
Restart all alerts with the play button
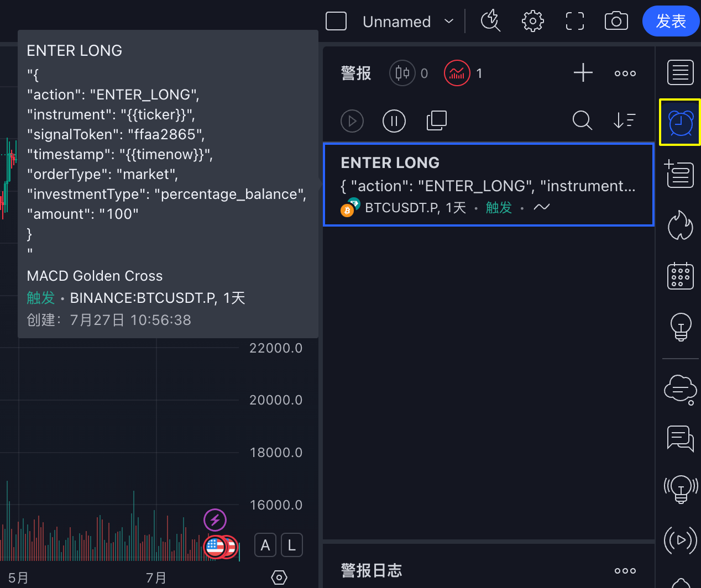point(352,120)
